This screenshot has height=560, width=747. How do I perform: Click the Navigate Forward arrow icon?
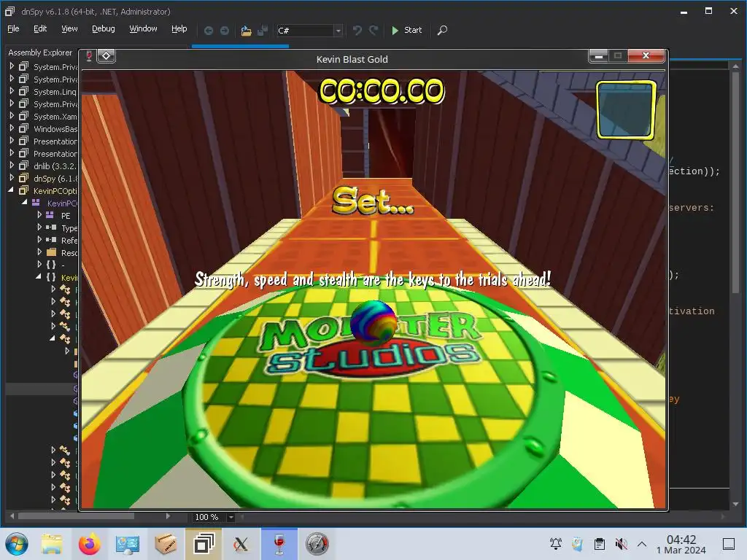225,31
